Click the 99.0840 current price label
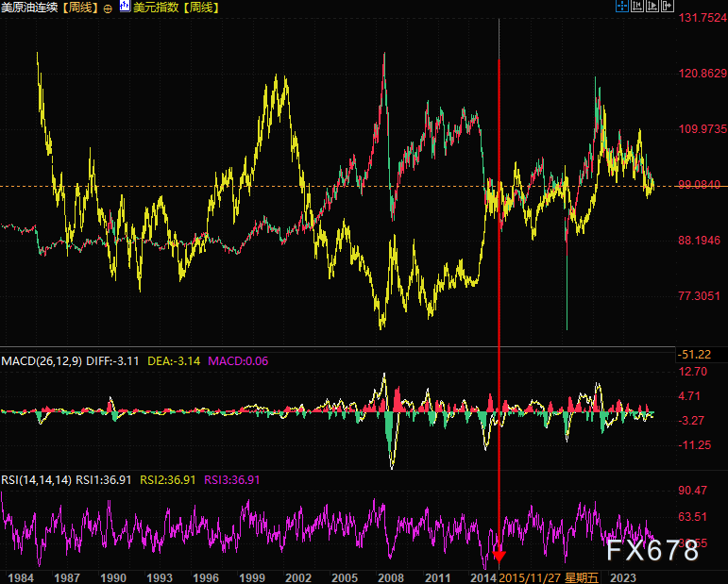This screenshot has height=584, width=728. [700, 185]
